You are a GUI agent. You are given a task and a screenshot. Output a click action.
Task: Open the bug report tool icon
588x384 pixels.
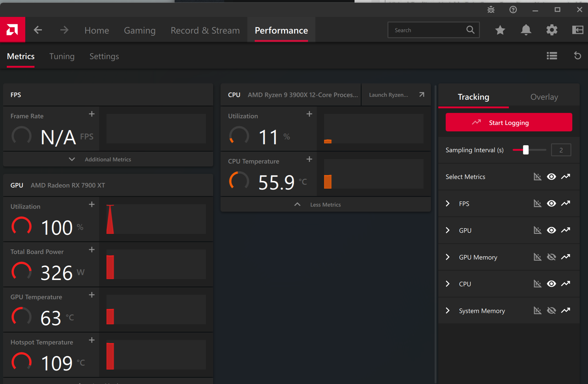(491, 10)
